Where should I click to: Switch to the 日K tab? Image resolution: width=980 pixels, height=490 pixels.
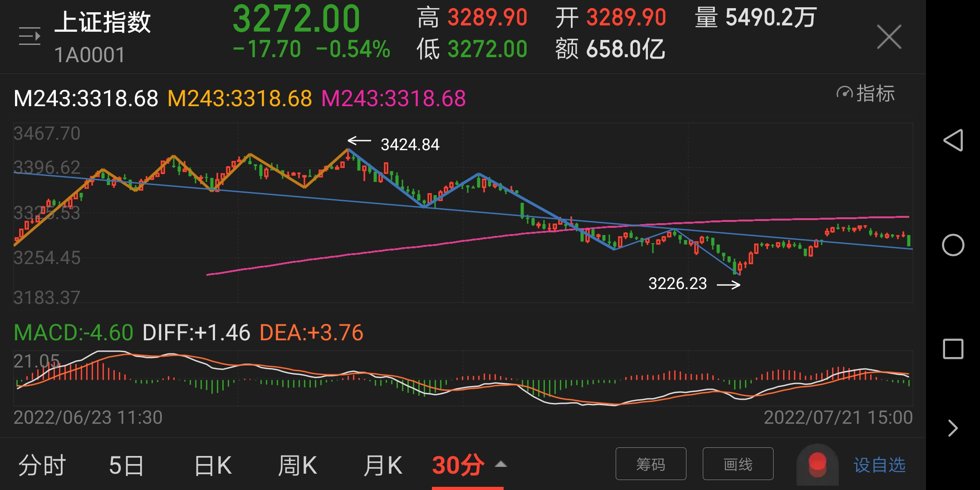click(212, 465)
